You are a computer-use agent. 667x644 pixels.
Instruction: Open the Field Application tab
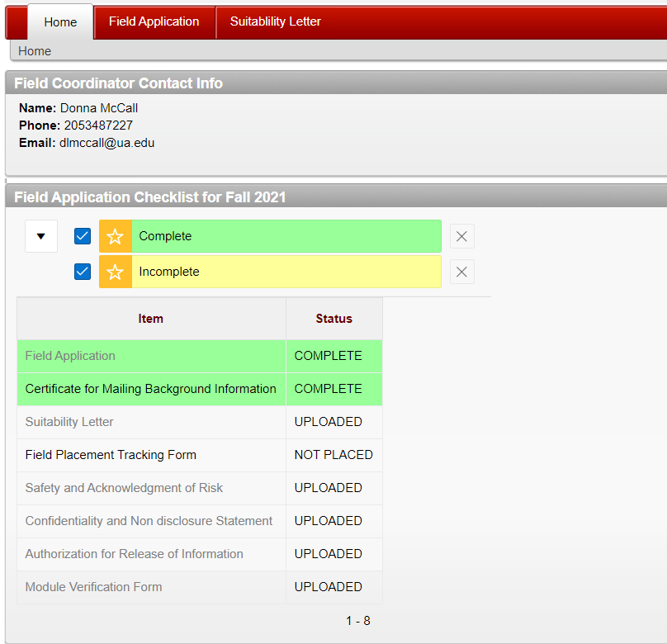click(x=154, y=21)
